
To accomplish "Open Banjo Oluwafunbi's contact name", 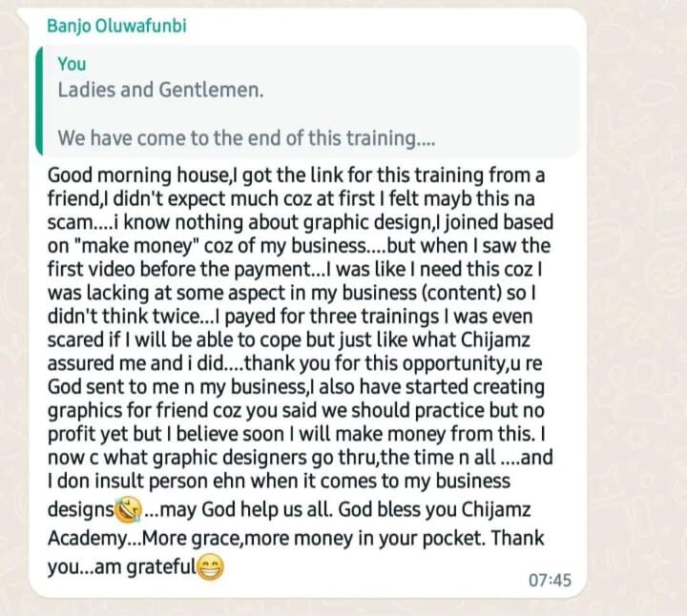I will click(116, 26).
